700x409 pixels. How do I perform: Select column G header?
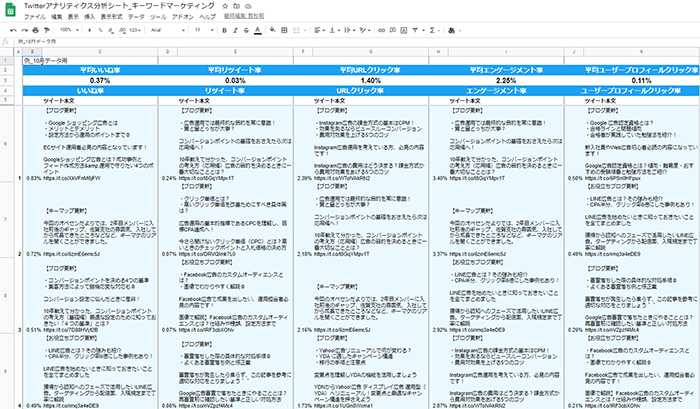click(x=371, y=52)
